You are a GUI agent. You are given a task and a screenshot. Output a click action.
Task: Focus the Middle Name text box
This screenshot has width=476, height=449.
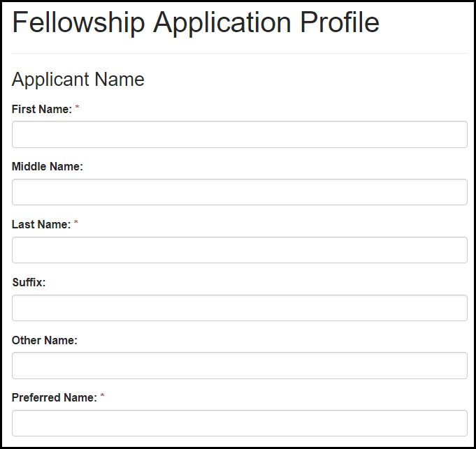239,192
